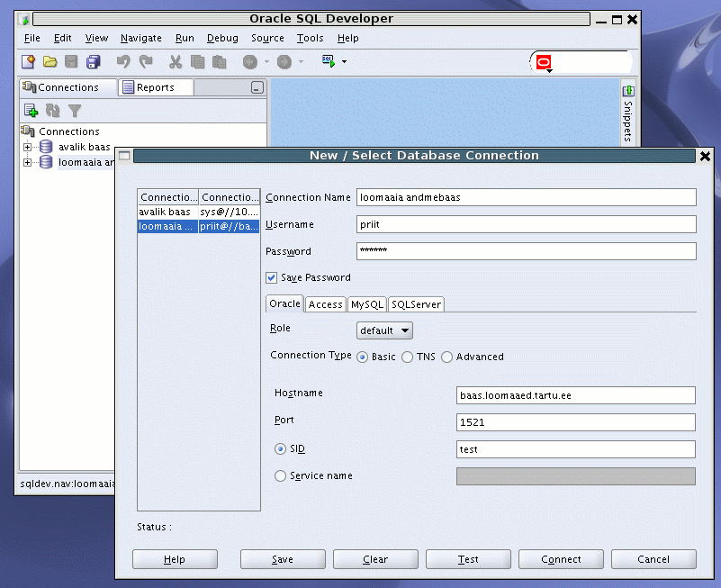Click the New Connection green plus icon
The height and width of the screenshot is (588, 721).
click(x=31, y=111)
